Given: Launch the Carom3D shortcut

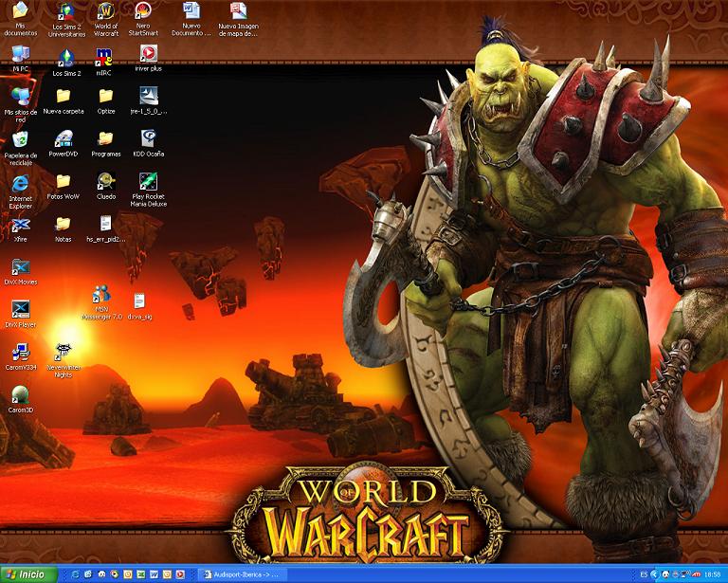Looking at the screenshot, I should 21,399.
